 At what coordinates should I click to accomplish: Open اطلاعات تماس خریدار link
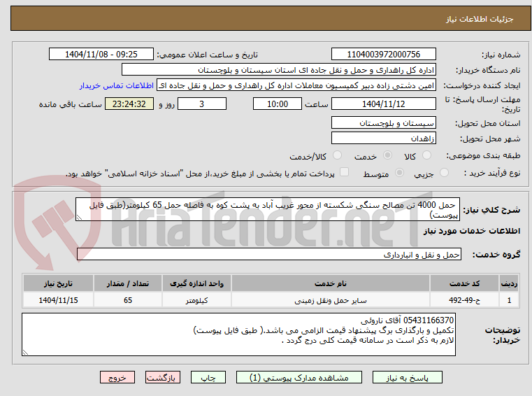[x=116, y=85]
